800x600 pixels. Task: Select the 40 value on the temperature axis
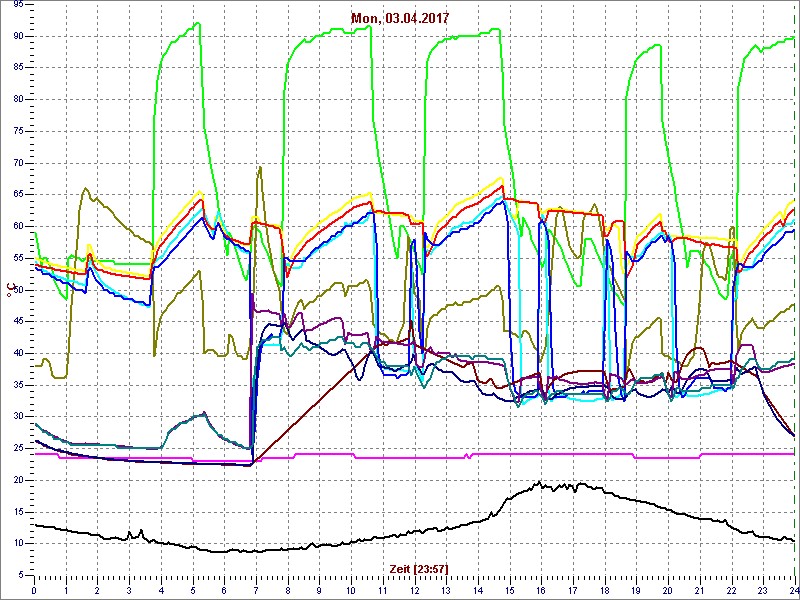(x=17, y=354)
